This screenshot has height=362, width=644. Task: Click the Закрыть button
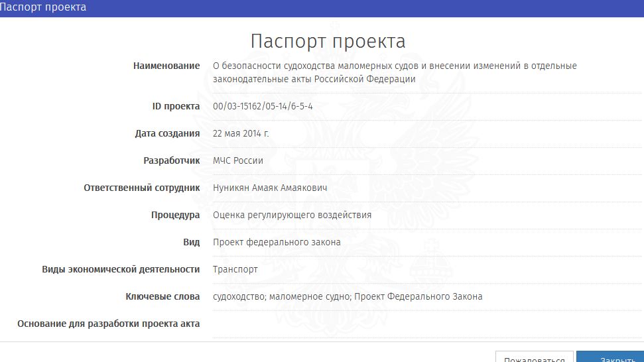610,357
